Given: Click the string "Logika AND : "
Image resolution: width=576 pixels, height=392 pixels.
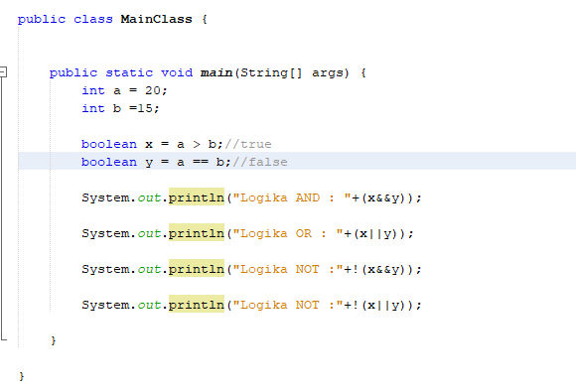Looking at the screenshot, I should coord(292,197).
